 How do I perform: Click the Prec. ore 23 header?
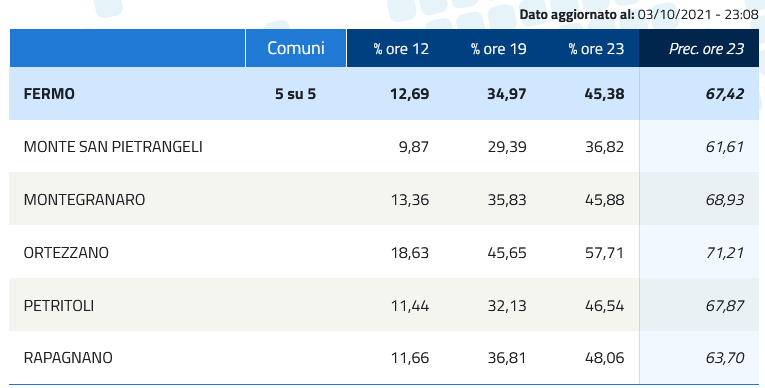pos(706,49)
